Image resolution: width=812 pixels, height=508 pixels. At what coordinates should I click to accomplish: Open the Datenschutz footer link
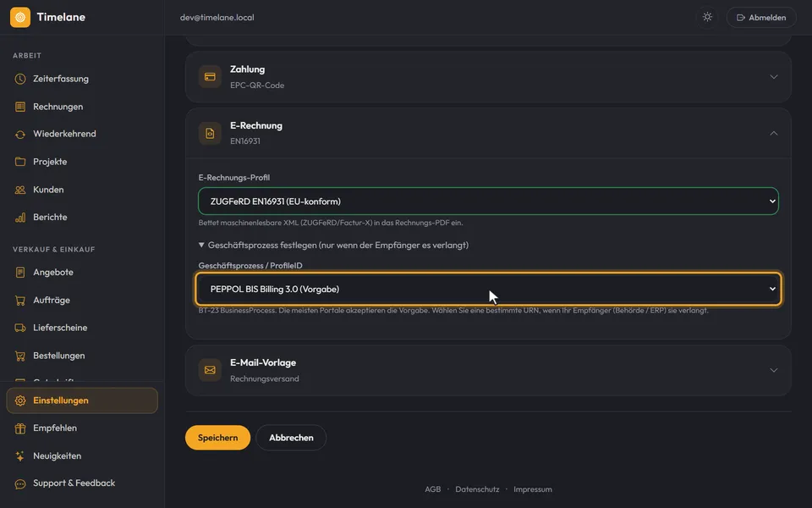pyautogui.click(x=477, y=489)
